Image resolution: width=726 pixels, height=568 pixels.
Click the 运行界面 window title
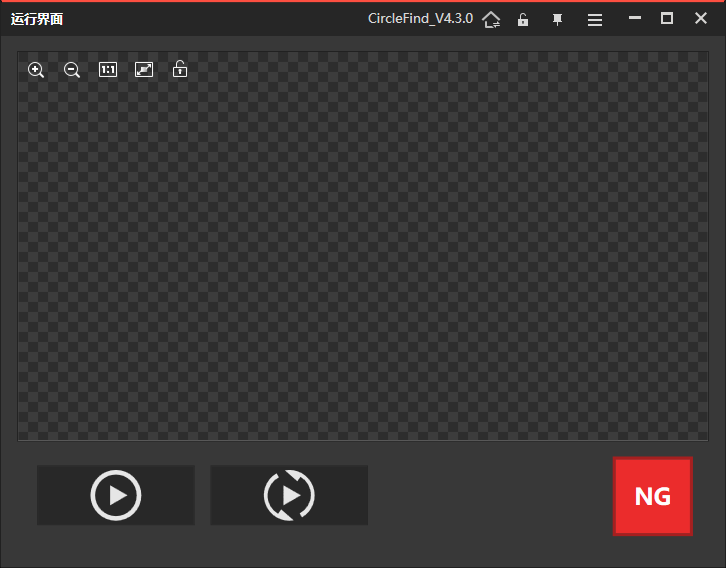[x=37, y=19]
